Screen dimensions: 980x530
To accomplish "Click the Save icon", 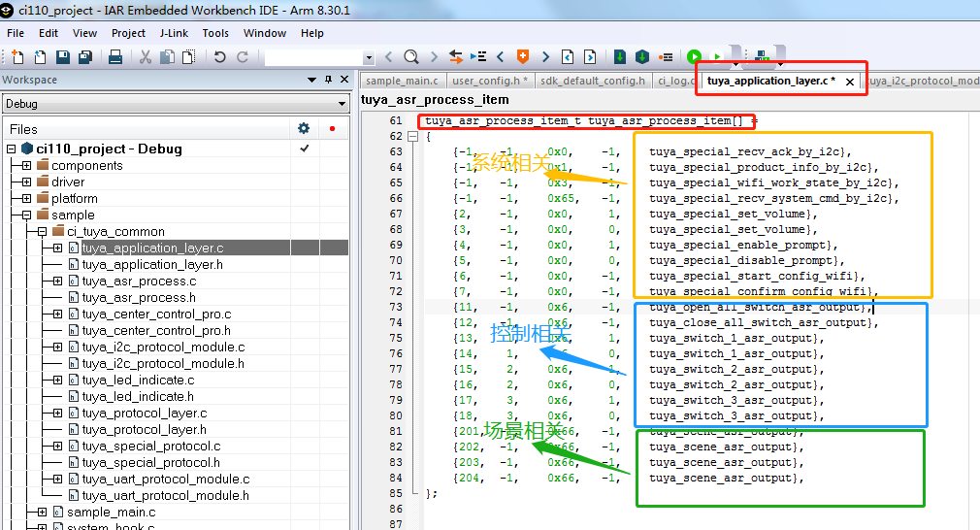I will 62,57.
